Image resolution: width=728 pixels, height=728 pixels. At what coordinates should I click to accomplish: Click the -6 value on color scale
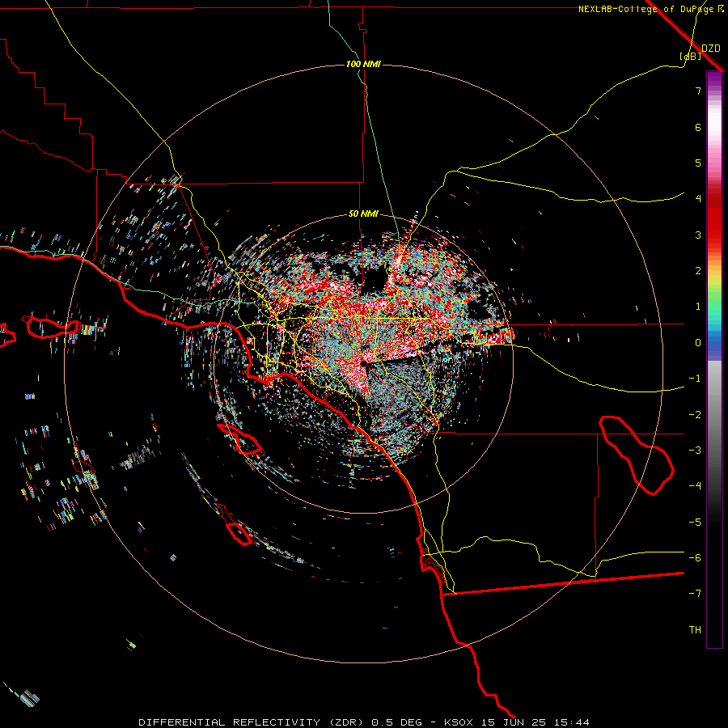[x=695, y=558]
